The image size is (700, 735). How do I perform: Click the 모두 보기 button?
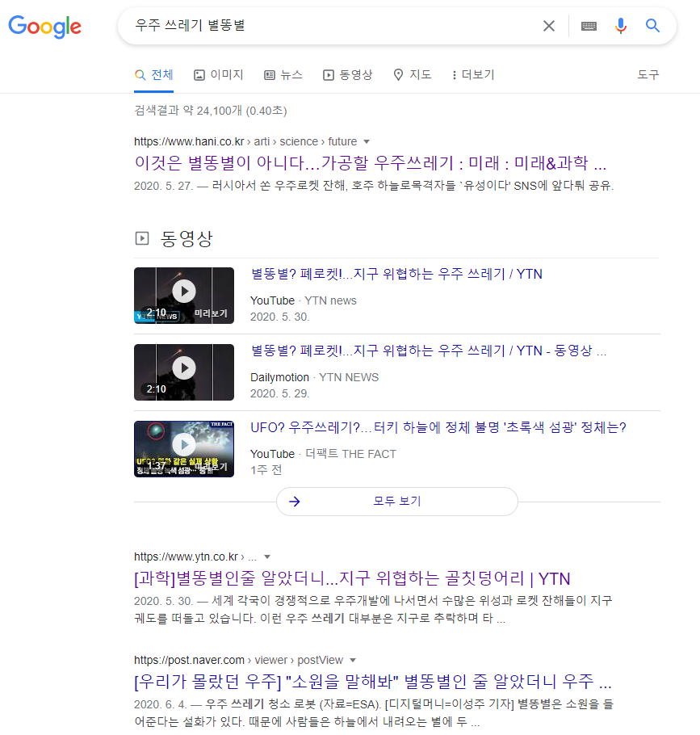[396, 501]
